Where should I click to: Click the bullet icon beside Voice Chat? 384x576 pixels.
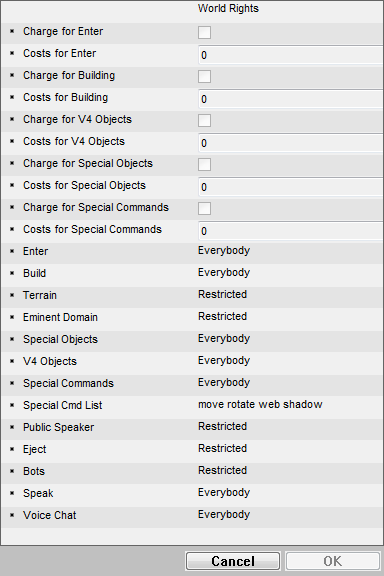pos(12,515)
